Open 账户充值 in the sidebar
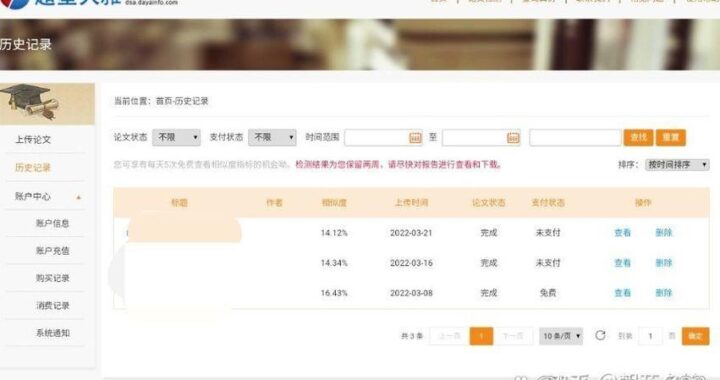This screenshot has width=720, height=380. (52, 251)
